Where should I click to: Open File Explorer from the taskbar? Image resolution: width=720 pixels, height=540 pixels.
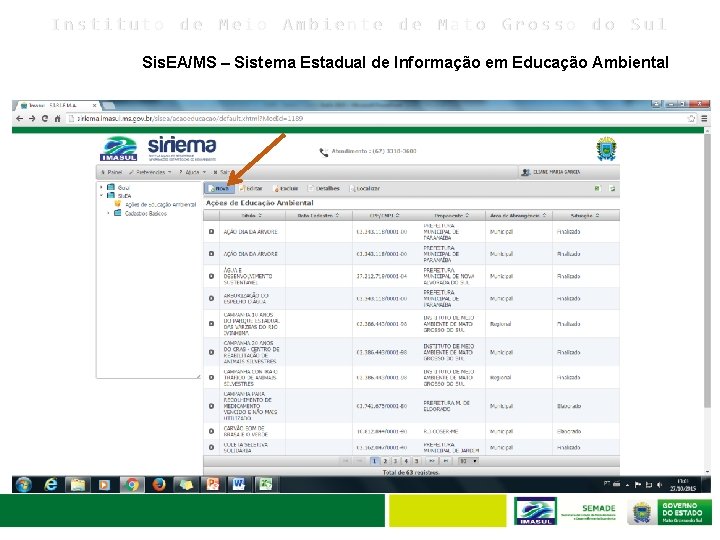pyautogui.click(x=78, y=484)
